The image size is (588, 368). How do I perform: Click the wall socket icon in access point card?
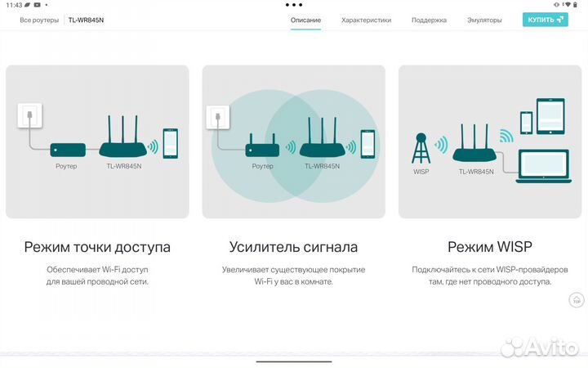click(x=30, y=115)
